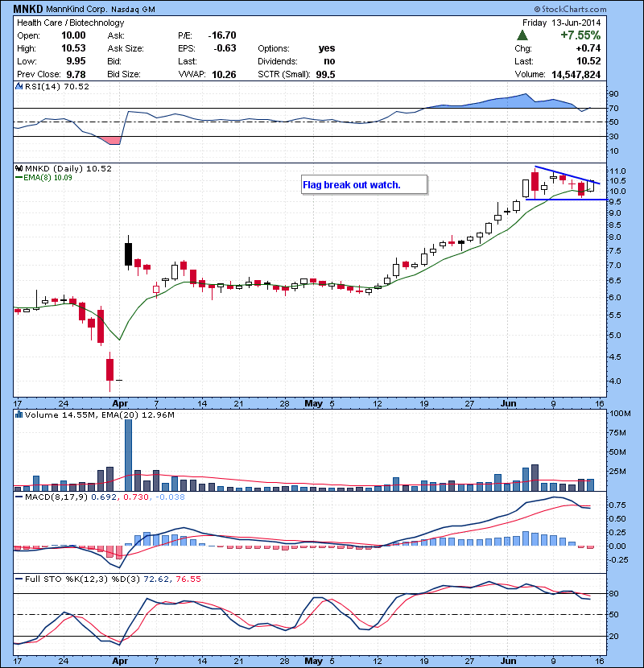Click the Bid Size label
Viewport: 644px width, 668px height.
pos(124,74)
